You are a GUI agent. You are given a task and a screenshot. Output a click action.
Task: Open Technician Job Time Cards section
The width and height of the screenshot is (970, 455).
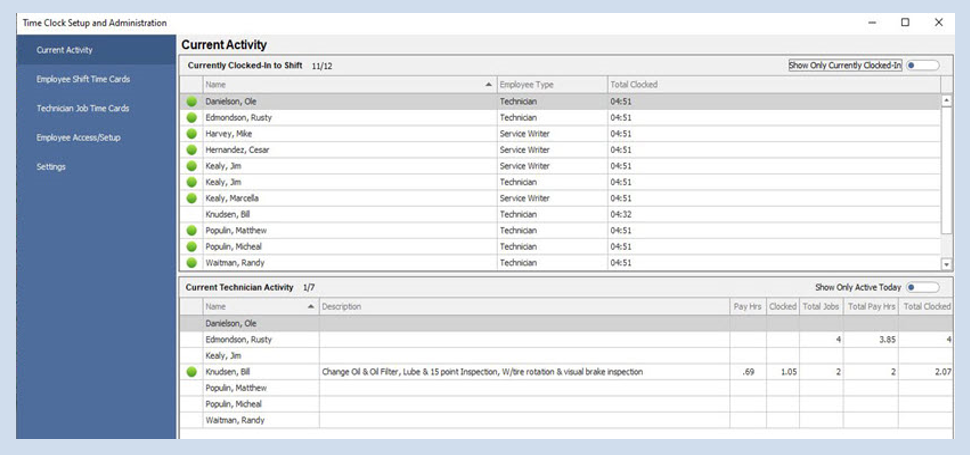(83, 108)
